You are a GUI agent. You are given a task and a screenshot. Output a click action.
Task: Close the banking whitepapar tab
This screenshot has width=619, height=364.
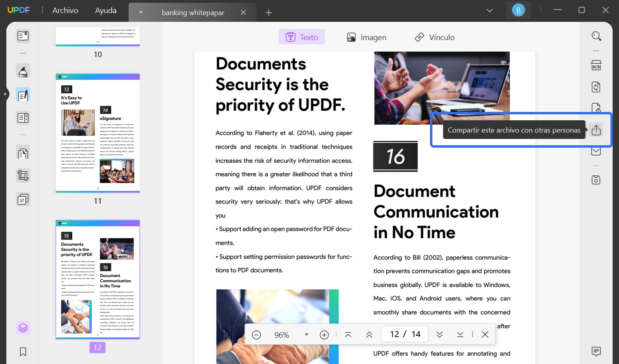(243, 13)
